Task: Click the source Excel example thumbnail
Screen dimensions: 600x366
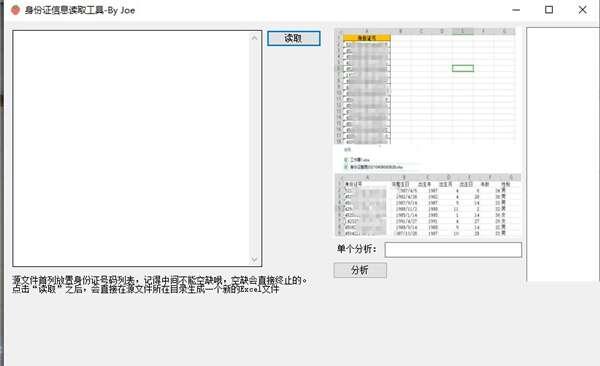Action: [x=425, y=87]
